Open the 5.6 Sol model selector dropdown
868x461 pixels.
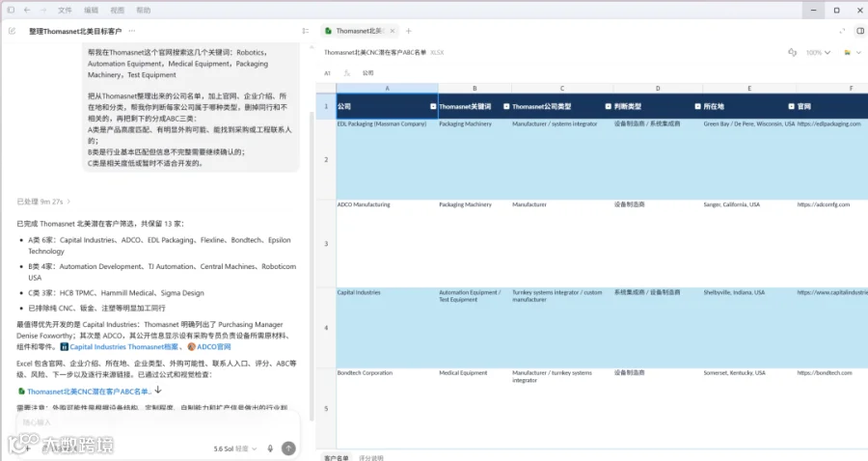click(235, 448)
